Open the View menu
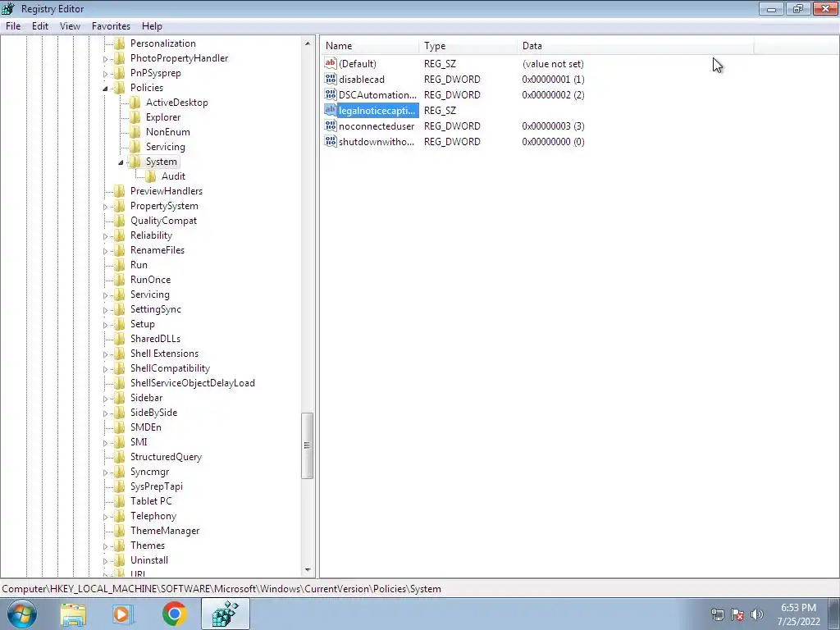The image size is (840, 630). 70,25
